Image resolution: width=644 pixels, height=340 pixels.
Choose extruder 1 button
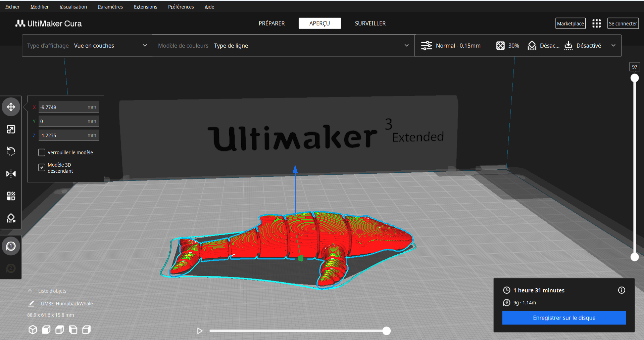coord(11,246)
